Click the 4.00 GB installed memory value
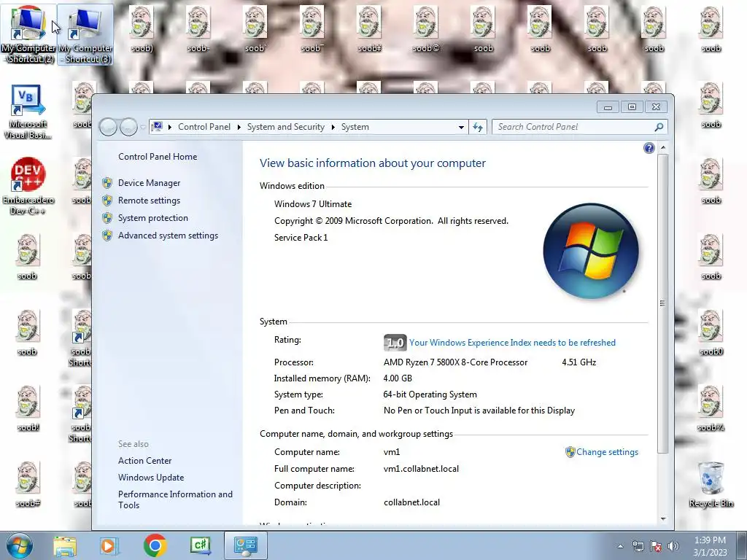The width and height of the screenshot is (747, 560). 398,378
